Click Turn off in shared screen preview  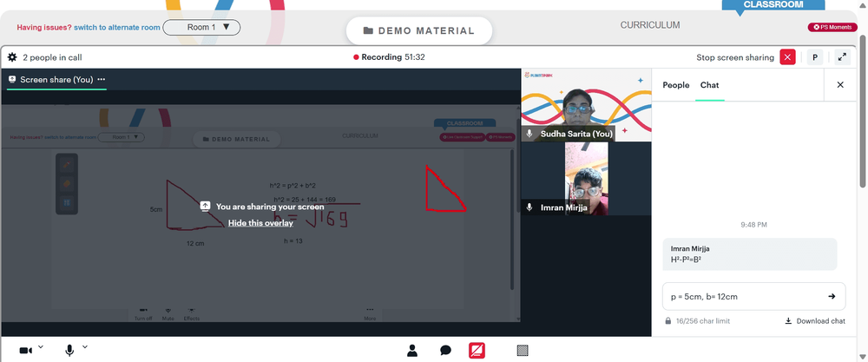[143, 314]
